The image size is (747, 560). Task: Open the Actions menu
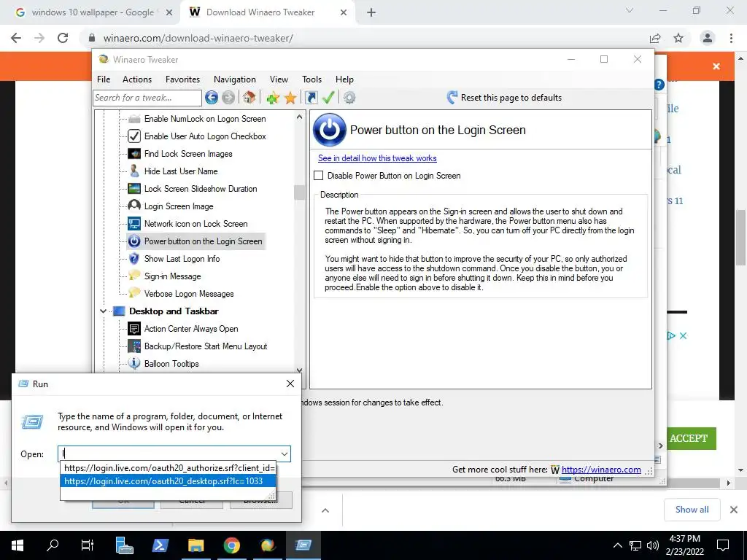[x=136, y=79]
